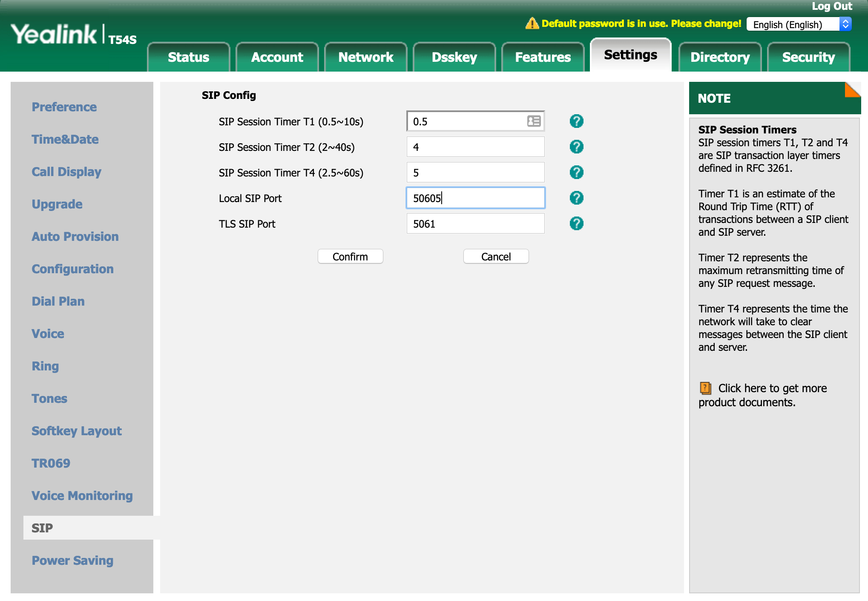The width and height of the screenshot is (868, 601).
Task: Focus the SIP Session Timer T1 field
Action: pos(475,121)
